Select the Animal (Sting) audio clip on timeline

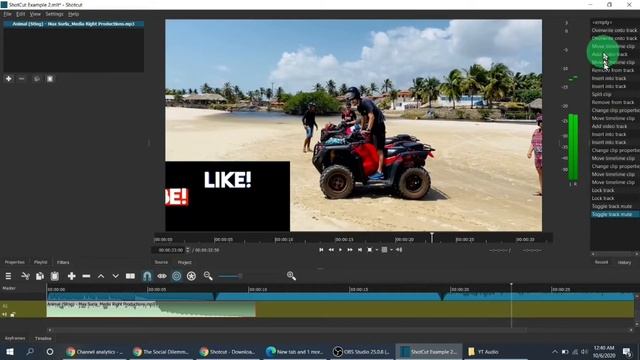151,309
